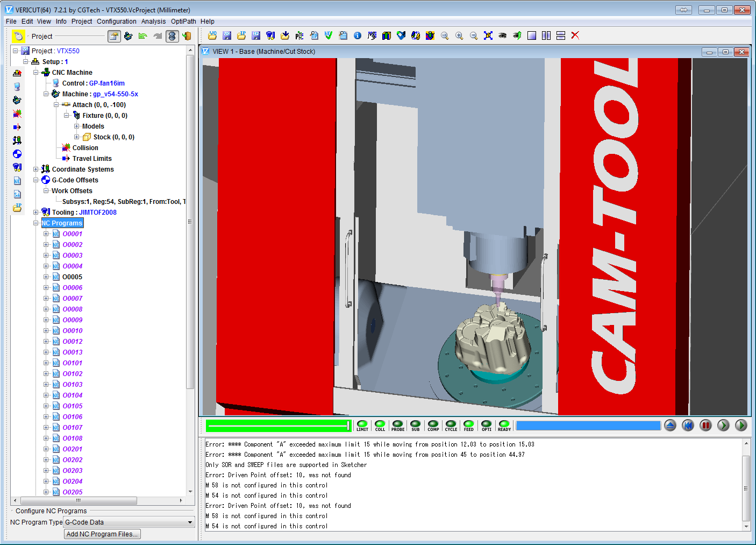Click Travel Limits icon in left sidebar

point(17,127)
